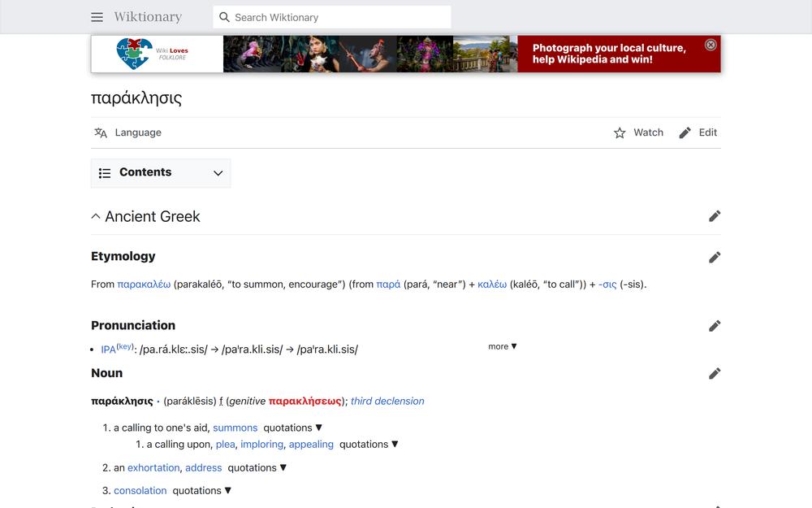Open the Language selector button
This screenshot has width=812, height=508.
coord(128,132)
